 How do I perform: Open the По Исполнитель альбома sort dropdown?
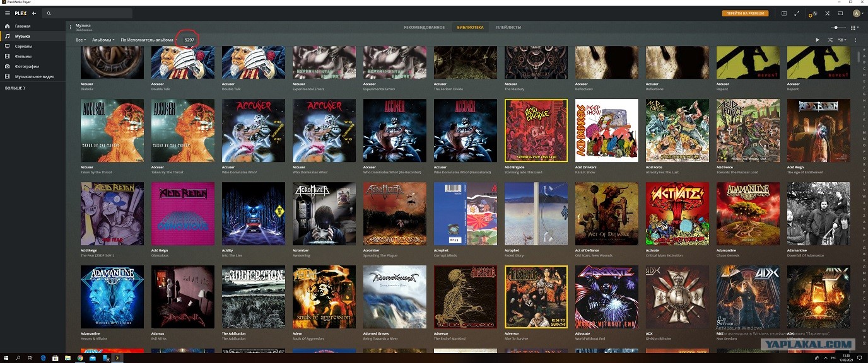pyautogui.click(x=148, y=40)
